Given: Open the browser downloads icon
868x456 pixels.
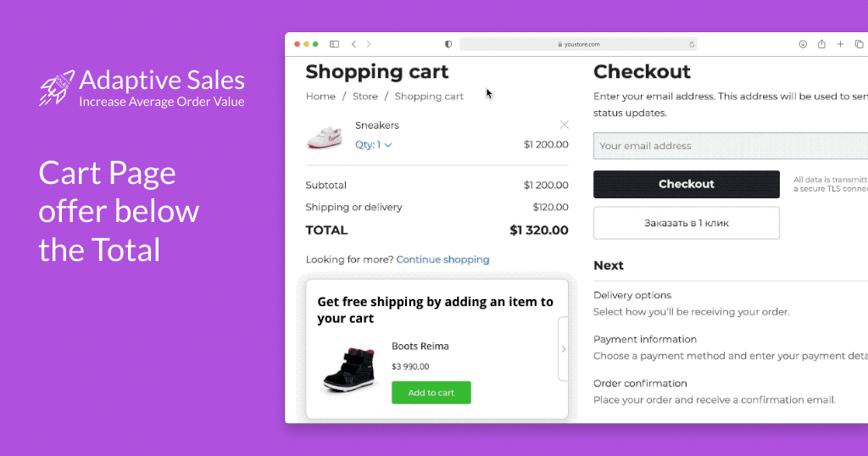Looking at the screenshot, I should pos(803,44).
